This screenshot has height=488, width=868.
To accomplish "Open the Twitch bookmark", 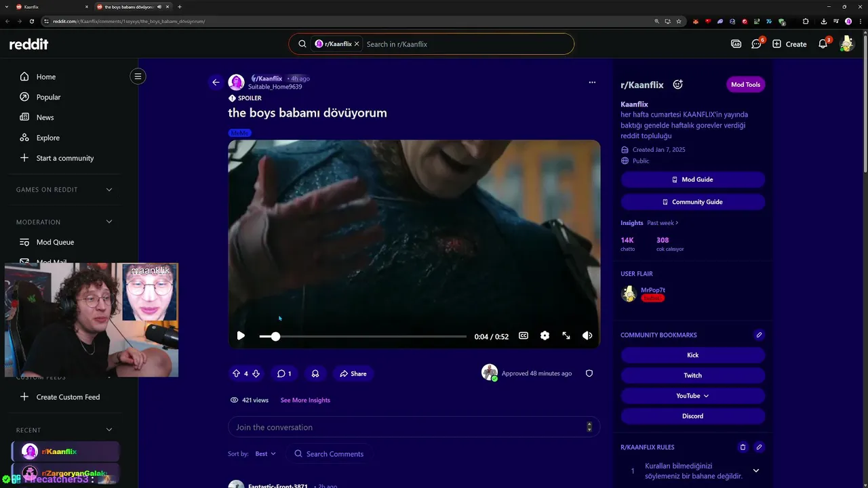I will (x=693, y=375).
